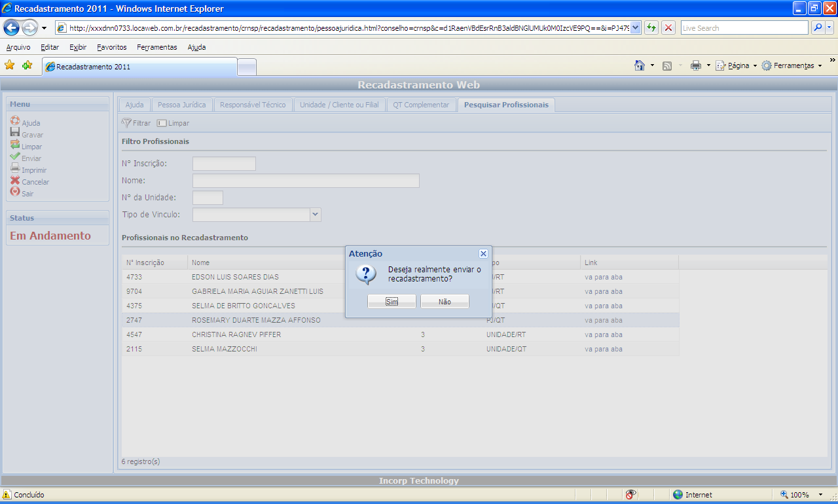Click the RSS feeds icon

pos(667,65)
